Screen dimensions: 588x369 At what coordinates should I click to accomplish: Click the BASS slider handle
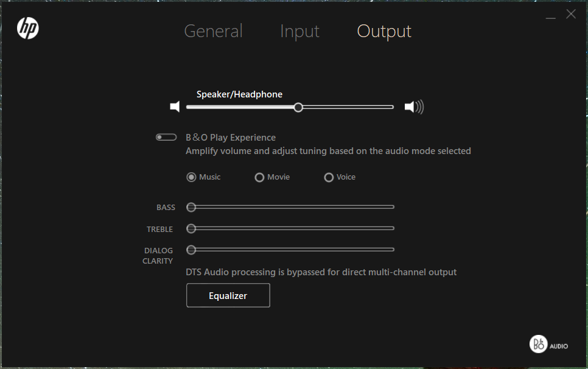(x=191, y=207)
